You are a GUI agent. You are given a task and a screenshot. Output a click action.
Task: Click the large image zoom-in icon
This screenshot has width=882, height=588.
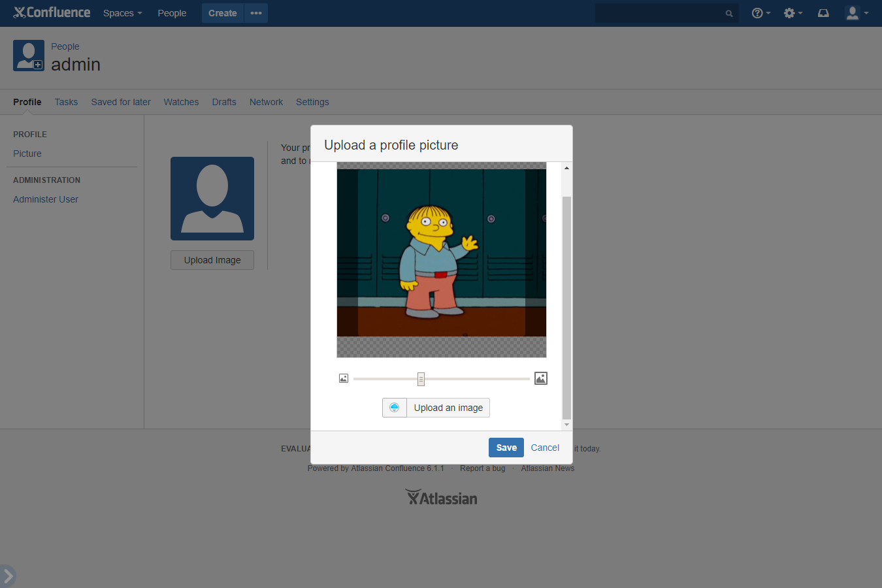(541, 378)
